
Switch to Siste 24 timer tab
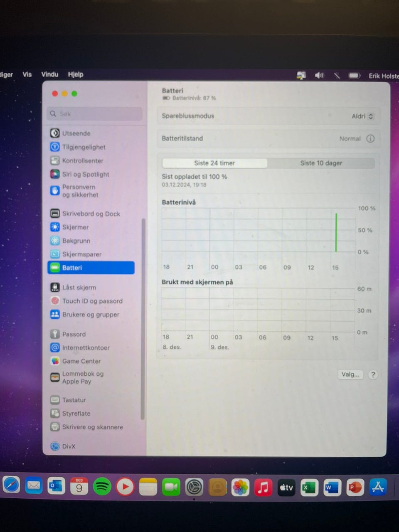click(214, 163)
